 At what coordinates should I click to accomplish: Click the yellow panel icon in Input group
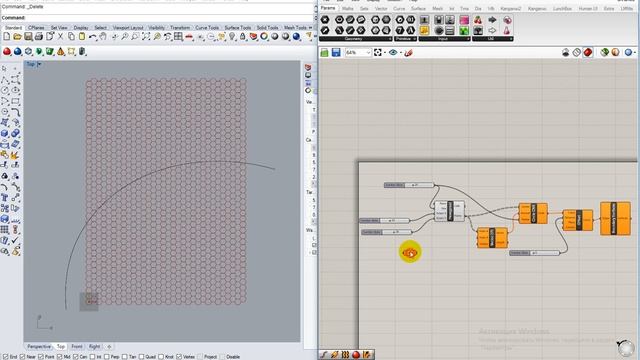pos(424,30)
